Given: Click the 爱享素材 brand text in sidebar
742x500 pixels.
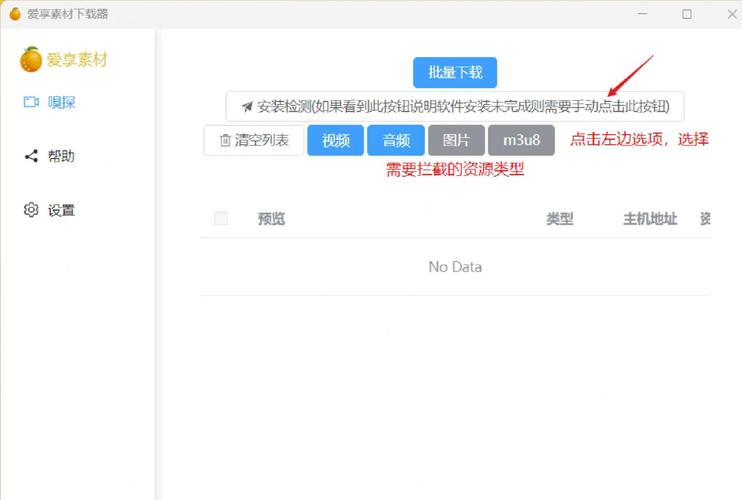Looking at the screenshot, I should pos(77,60).
